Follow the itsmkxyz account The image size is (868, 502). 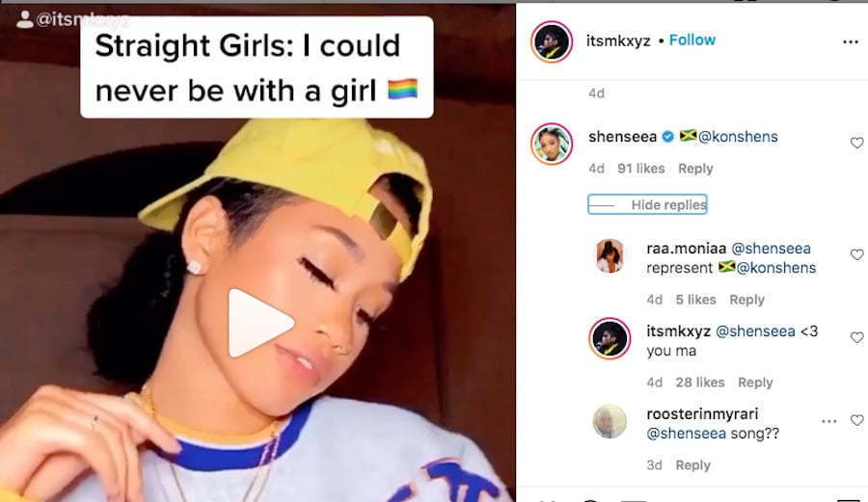tap(692, 40)
